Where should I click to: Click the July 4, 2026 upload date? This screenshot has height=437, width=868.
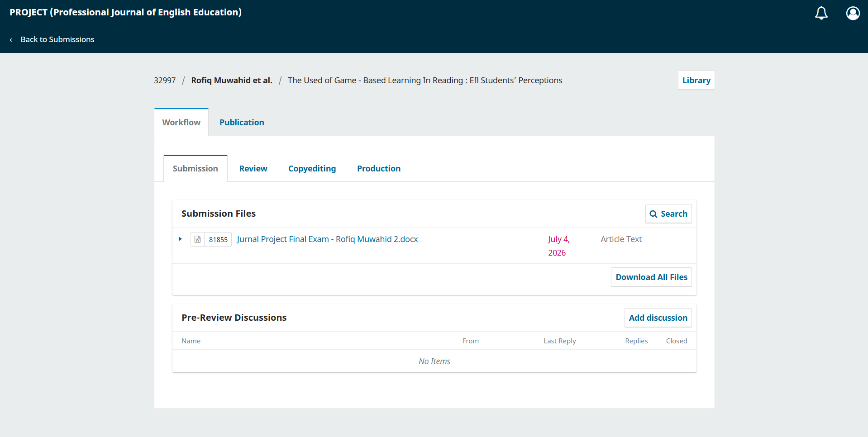pyautogui.click(x=558, y=246)
